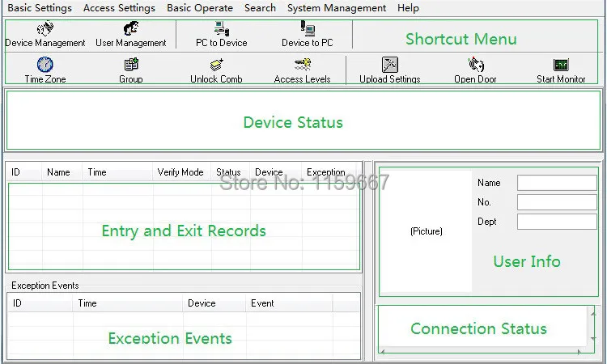Click the Status column header in records
607x364 pixels.
click(x=231, y=172)
